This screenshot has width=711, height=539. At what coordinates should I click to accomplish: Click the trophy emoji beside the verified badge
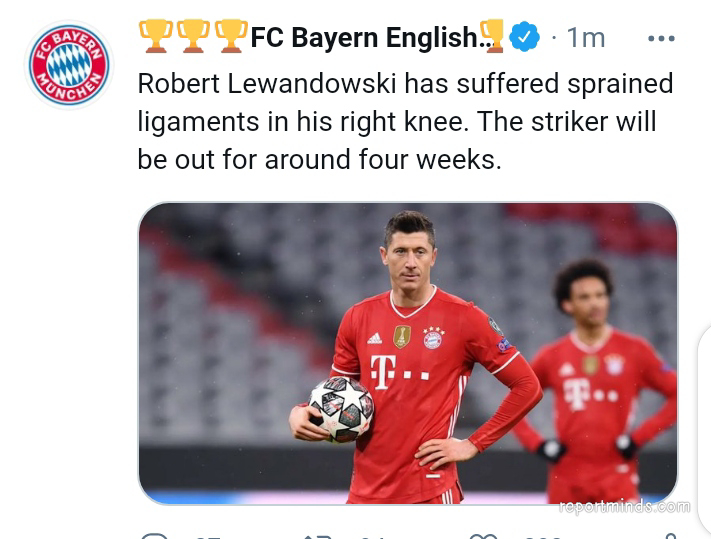493,36
